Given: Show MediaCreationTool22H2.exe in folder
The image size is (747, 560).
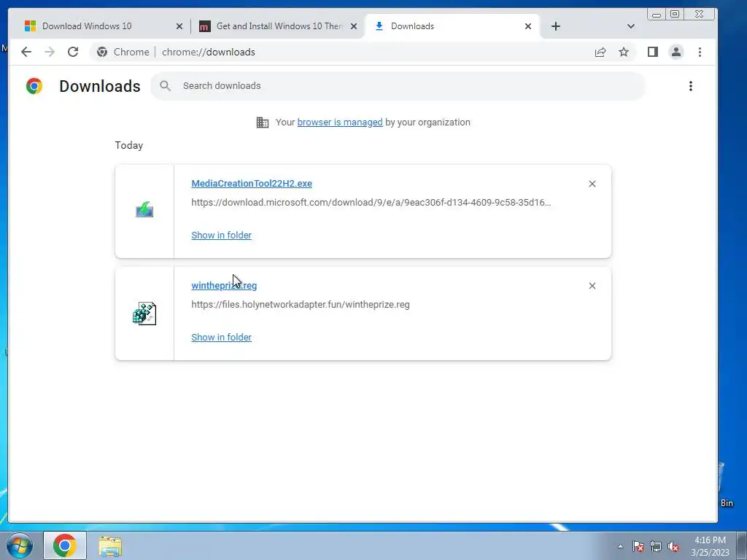Looking at the screenshot, I should 221,236.
